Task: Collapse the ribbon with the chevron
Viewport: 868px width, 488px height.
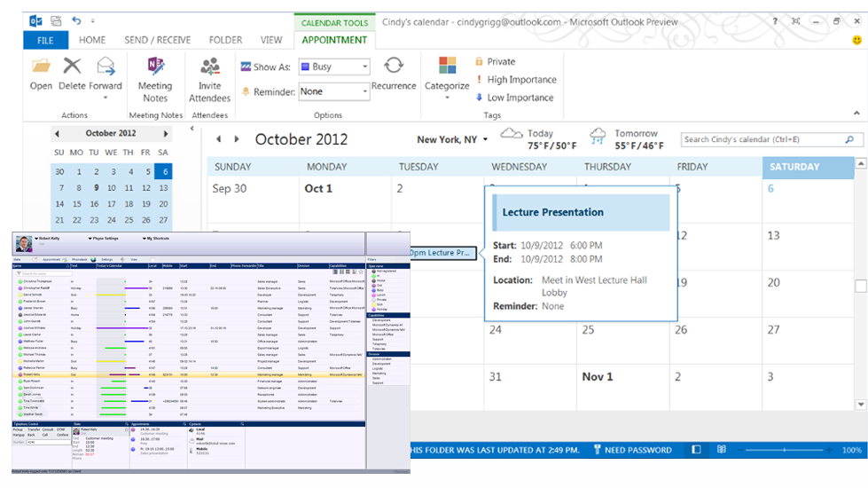Action: pyautogui.click(x=856, y=113)
